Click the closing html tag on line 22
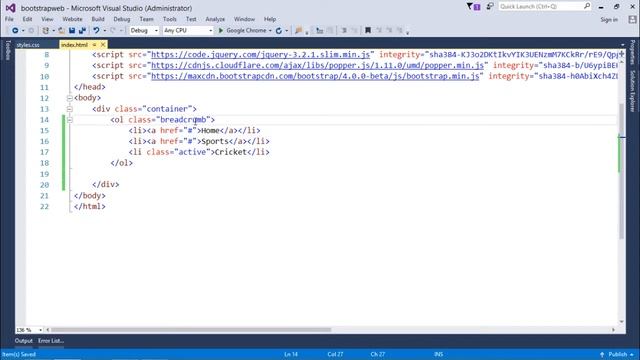 point(90,207)
